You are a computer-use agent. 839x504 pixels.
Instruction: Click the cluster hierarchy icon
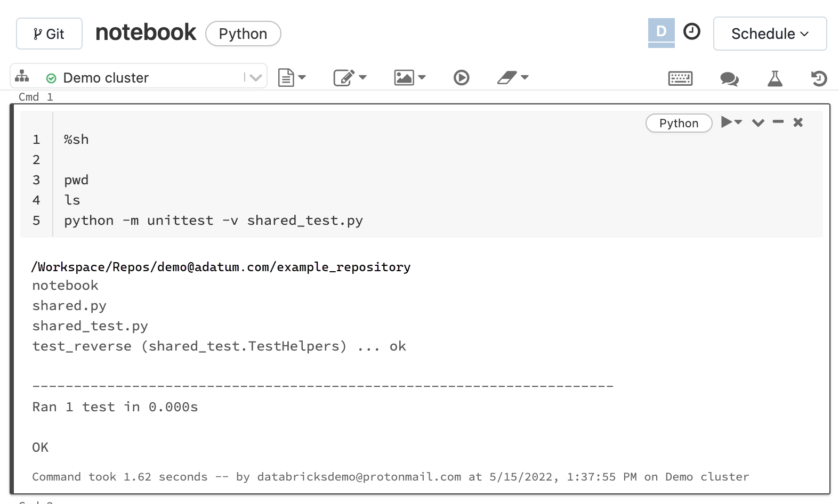pyautogui.click(x=22, y=76)
